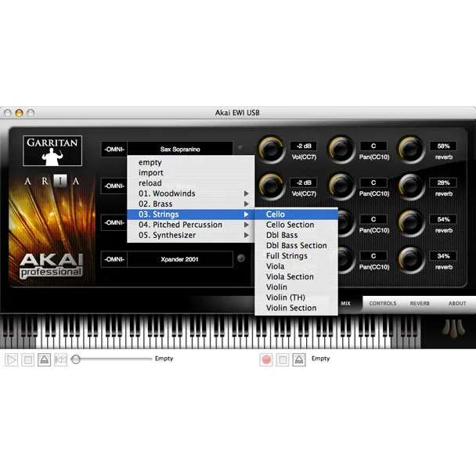The width and height of the screenshot is (476, 476).
Task: Click the playback position slider handle
Action: pyautogui.click(x=76, y=359)
